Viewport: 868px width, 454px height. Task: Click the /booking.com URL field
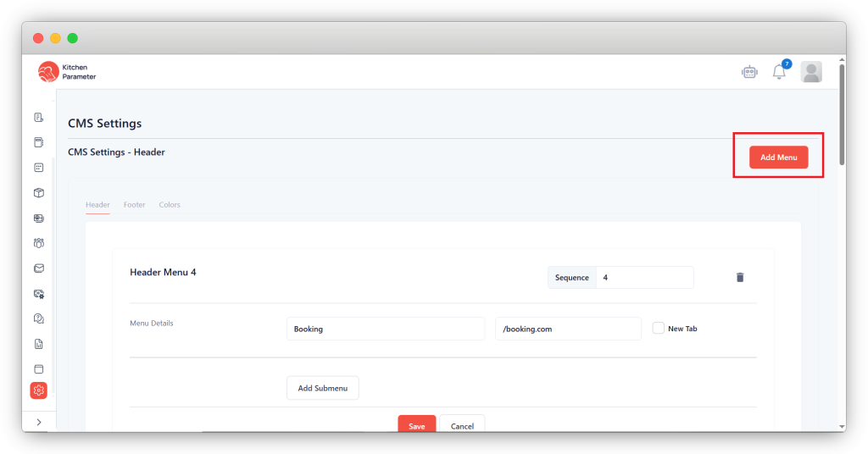[x=568, y=329]
